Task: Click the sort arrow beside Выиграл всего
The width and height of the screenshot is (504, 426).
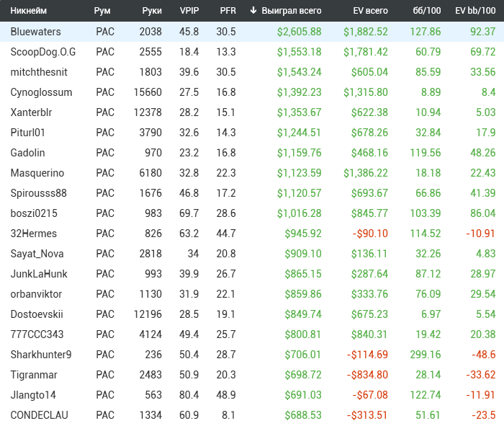Action: tap(253, 11)
